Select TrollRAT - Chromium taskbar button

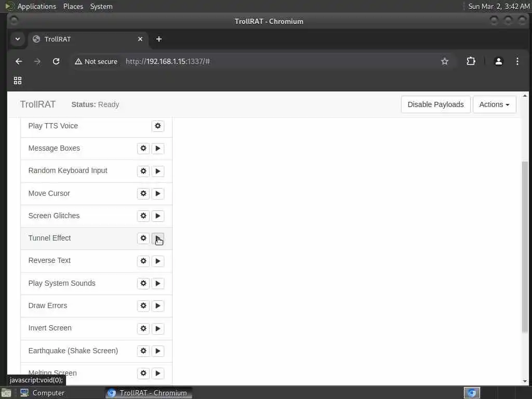coord(148,393)
